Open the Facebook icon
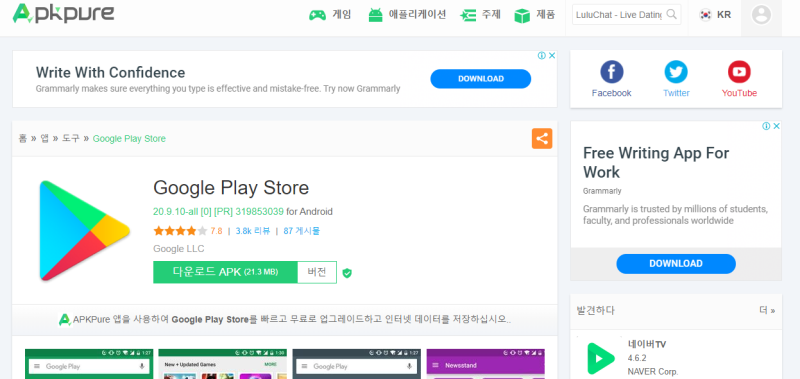 (611, 72)
